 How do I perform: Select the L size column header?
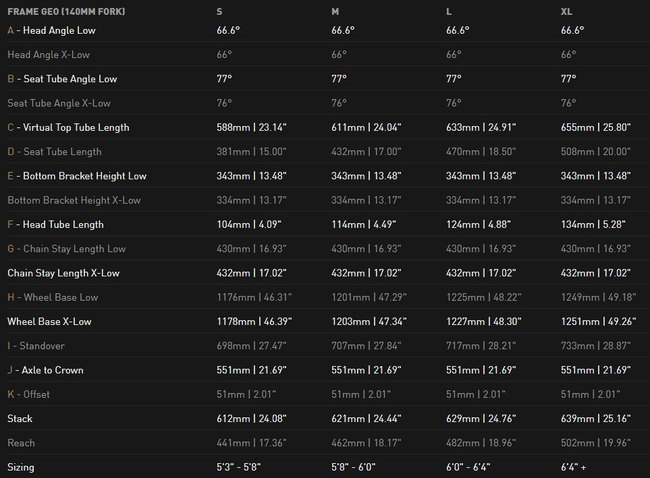449,12
